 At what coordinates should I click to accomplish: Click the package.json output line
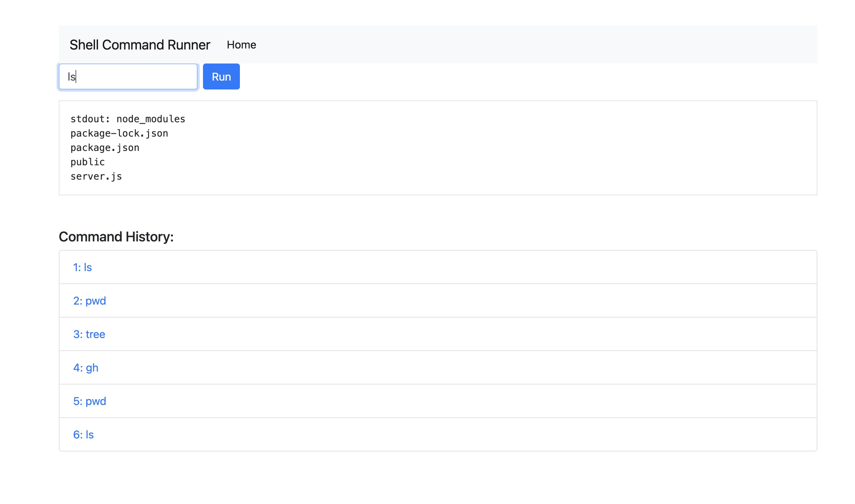(x=105, y=148)
